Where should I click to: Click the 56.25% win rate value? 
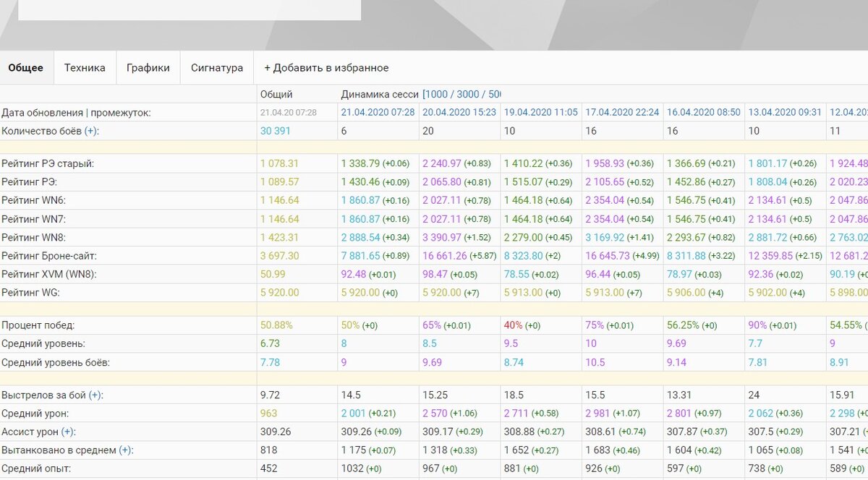683,325
